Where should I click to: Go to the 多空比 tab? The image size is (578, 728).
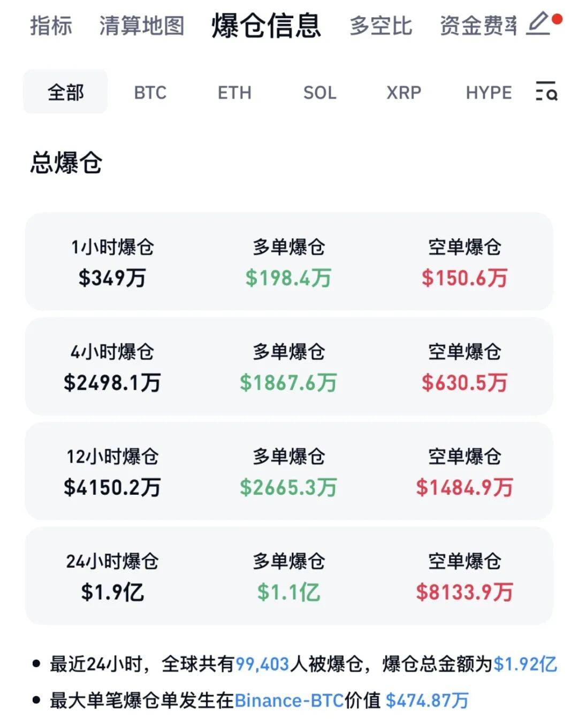click(381, 26)
